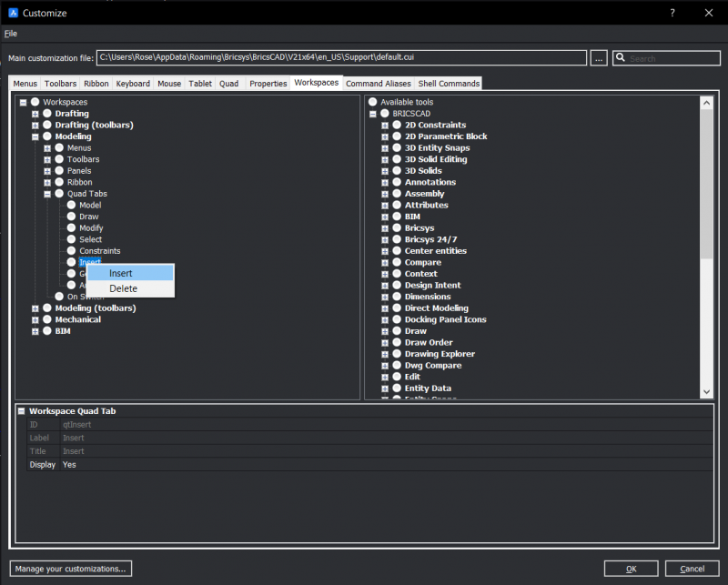Collapse the Modeling workspace node

(x=35, y=136)
